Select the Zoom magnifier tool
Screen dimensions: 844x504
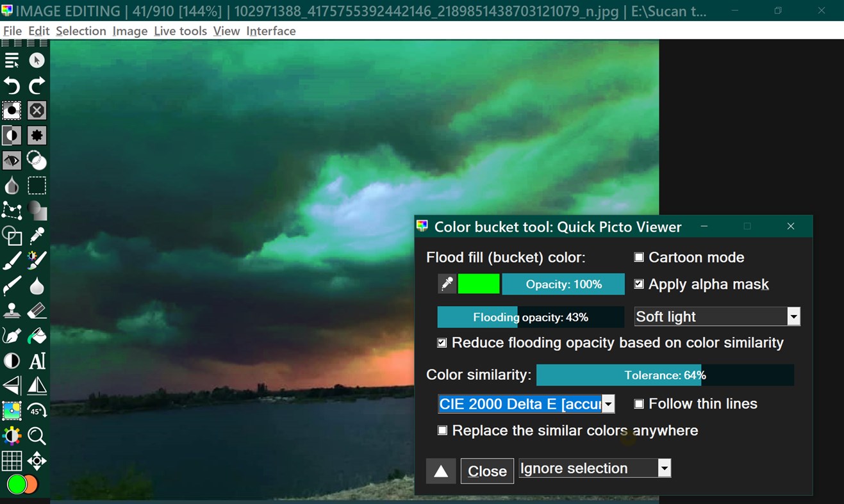point(37,436)
